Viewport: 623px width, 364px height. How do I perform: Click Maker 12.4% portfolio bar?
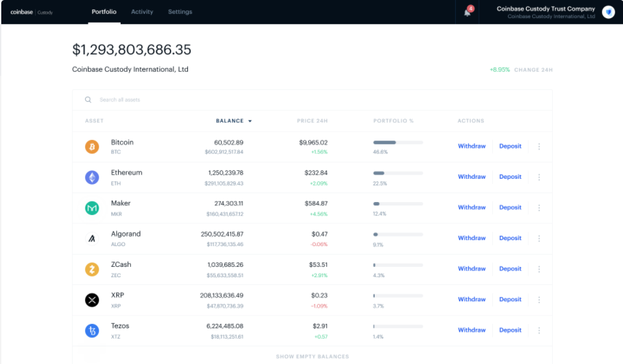pos(398,203)
